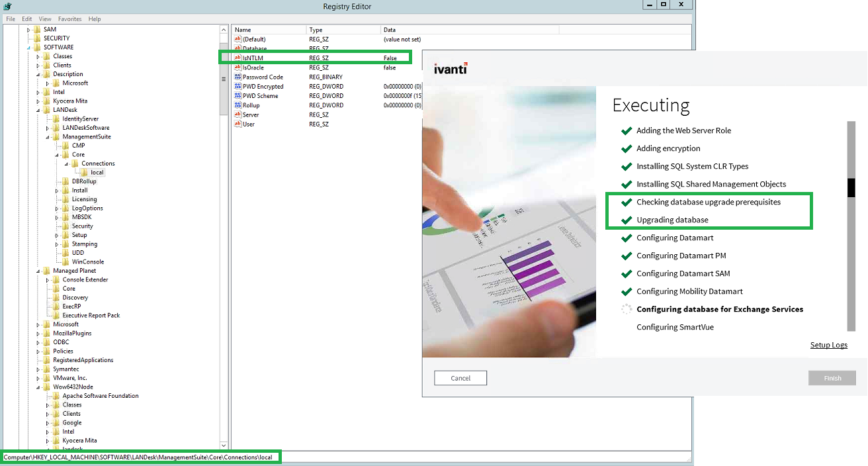Click the folder icon for the Connections key
This screenshot has width=868, height=466.
point(75,163)
